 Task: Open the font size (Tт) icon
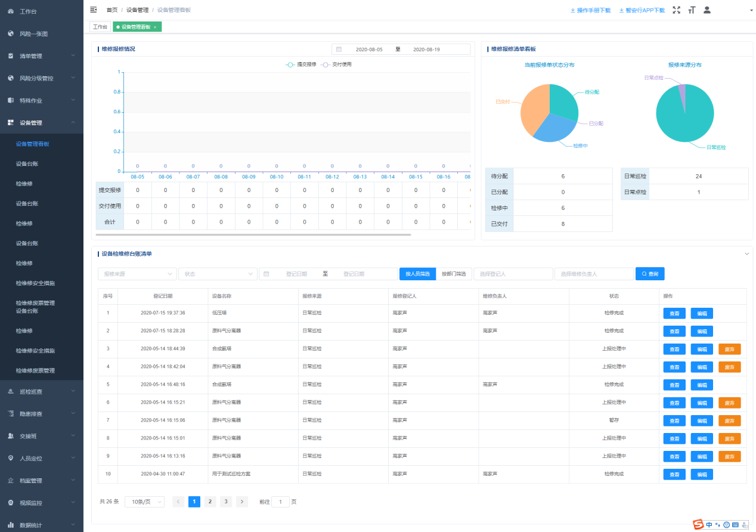(x=692, y=10)
